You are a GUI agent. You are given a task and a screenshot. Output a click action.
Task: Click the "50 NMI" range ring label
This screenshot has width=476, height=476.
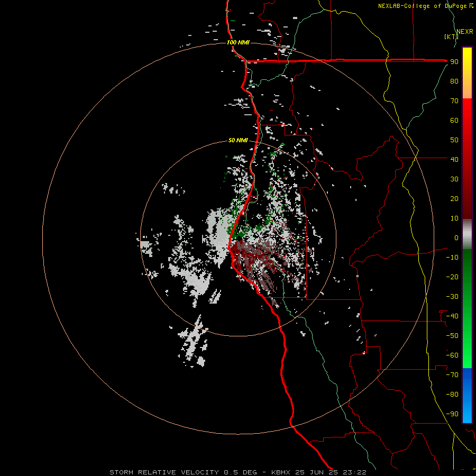pos(238,140)
